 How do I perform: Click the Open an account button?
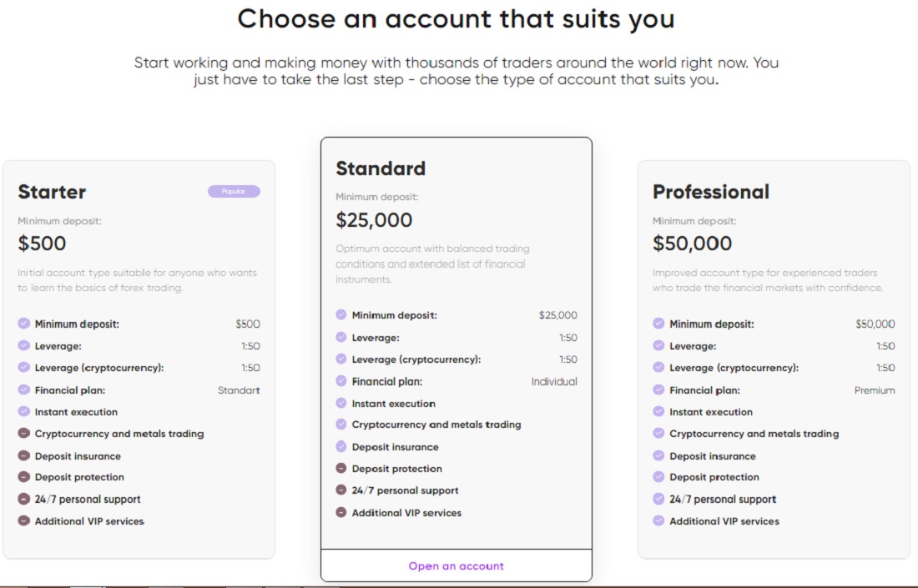456,565
